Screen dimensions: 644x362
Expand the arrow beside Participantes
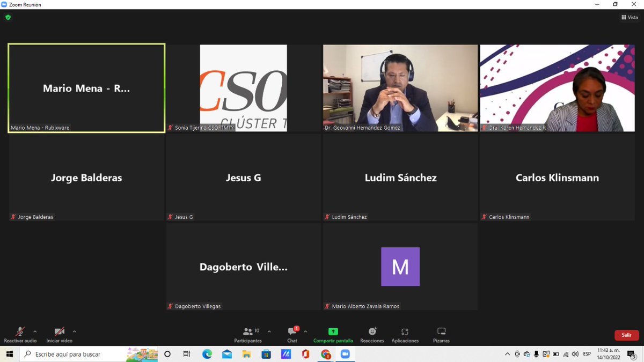point(269,331)
